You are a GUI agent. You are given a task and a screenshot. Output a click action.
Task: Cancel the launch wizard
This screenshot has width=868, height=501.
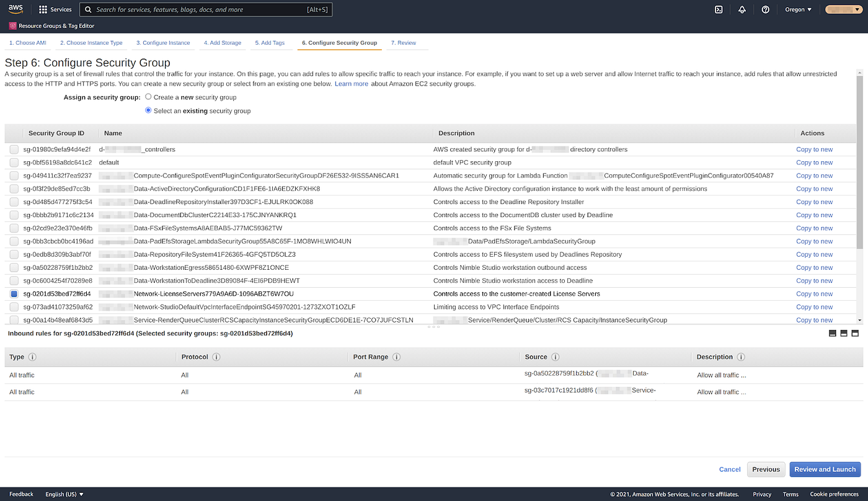(730, 469)
